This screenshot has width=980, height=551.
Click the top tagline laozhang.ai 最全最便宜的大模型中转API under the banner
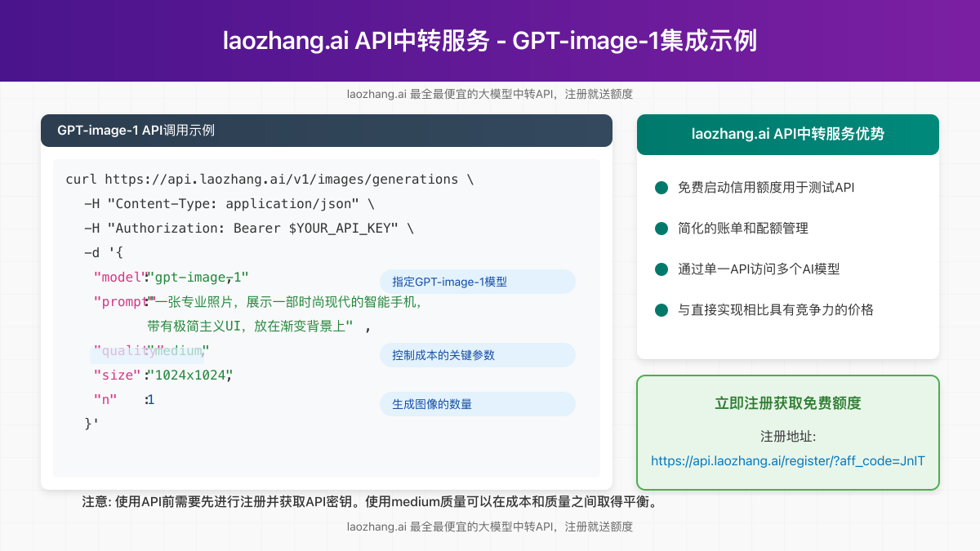490,94
